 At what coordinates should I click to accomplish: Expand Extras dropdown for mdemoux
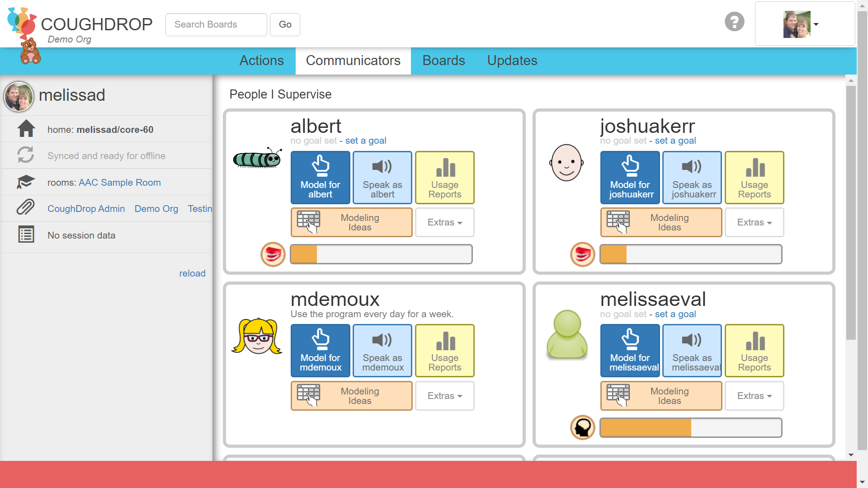[x=445, y=396]
